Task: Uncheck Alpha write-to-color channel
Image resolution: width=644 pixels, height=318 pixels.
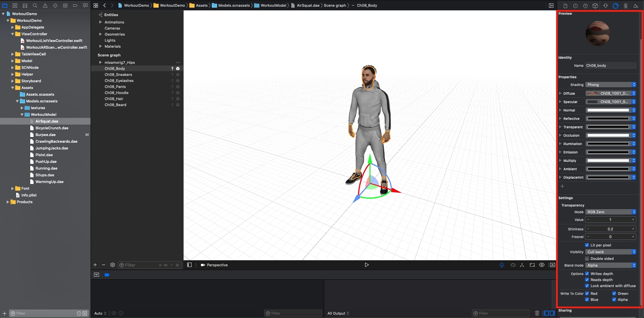Action: click(x=614, y=300)
